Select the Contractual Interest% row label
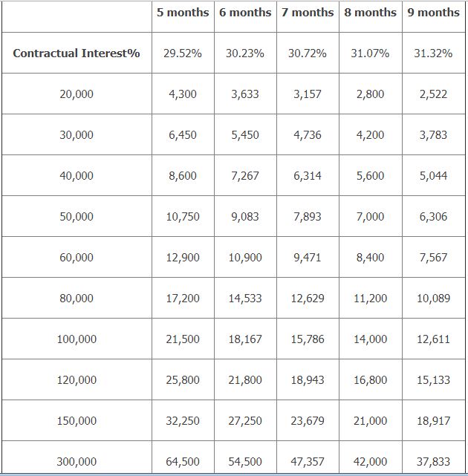This screenshot has width=468, height=476. [x=77, y=53]
